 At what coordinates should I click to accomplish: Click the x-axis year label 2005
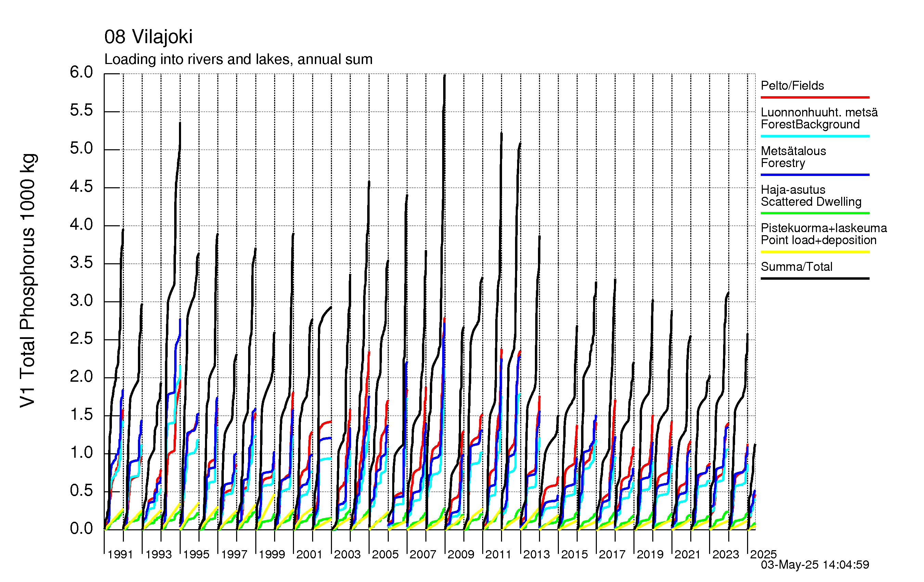tap(385, 554)
